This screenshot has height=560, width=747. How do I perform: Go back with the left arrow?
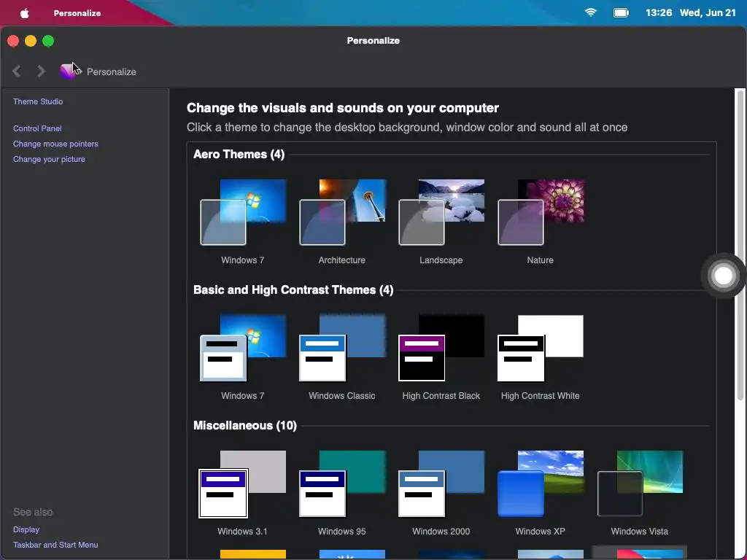(17, 71)
